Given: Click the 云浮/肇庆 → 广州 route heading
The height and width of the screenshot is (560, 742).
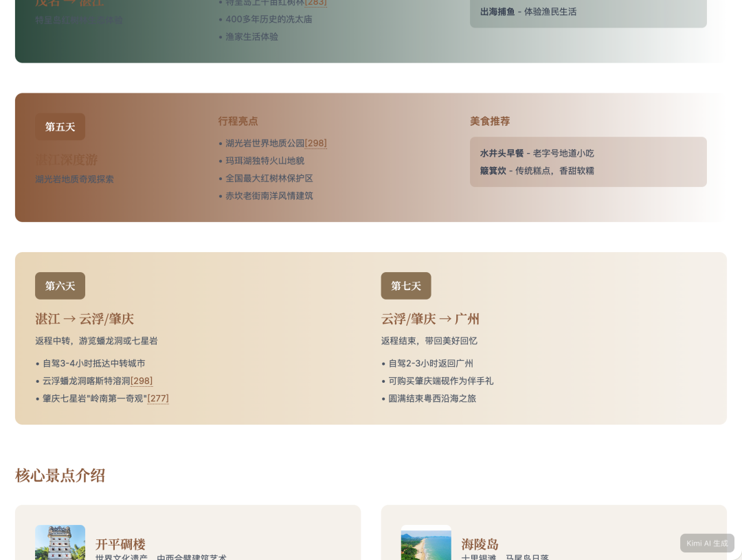Looking at the screenshot, I should point(430,319).
